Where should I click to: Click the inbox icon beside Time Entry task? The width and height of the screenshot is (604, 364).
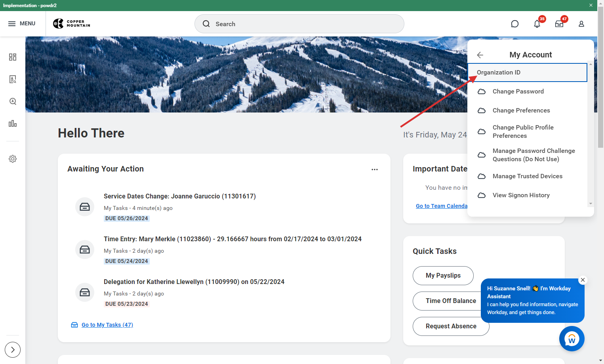[x=85, y=250]
